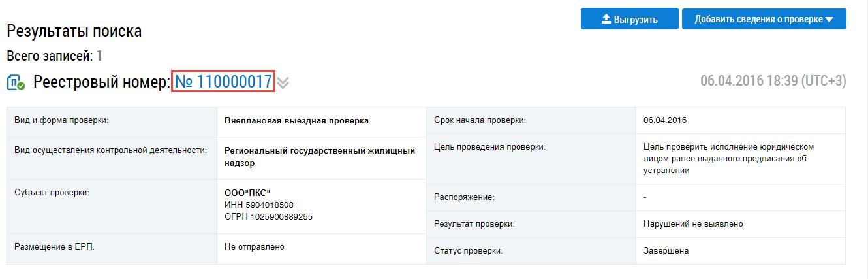
Task: Click the document status icon beside Реестровый номер
Action: pos(16,83)
